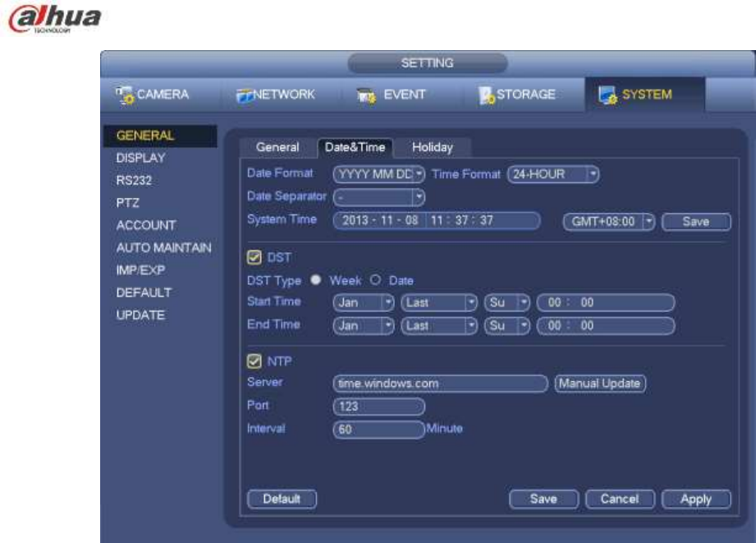Switch to the General sub-tab

(277, 148)
